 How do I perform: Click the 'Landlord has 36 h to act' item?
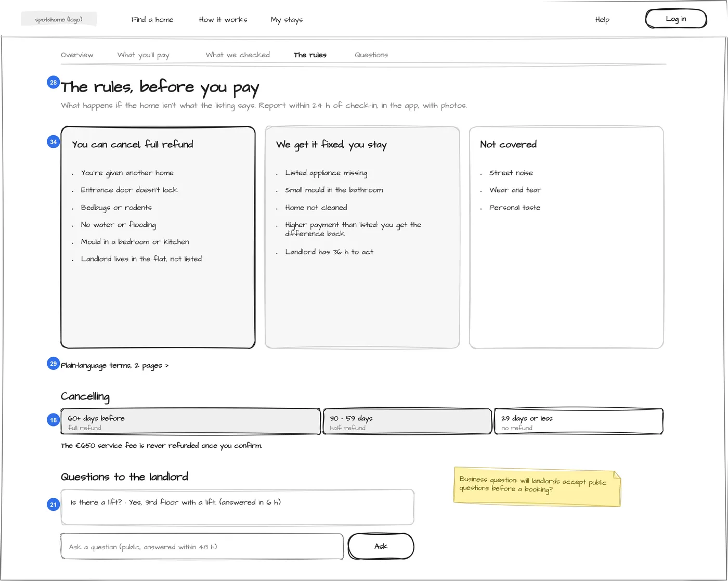329,252
